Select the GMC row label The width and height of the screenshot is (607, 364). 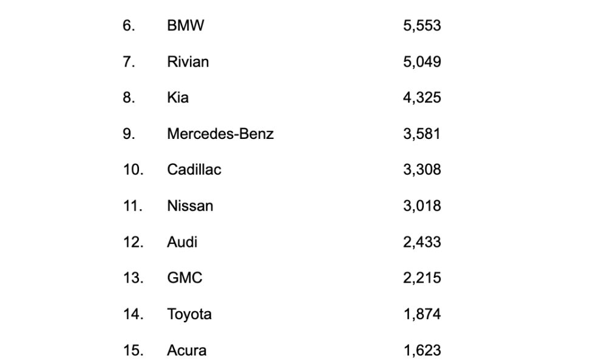(x=185, y=278)
